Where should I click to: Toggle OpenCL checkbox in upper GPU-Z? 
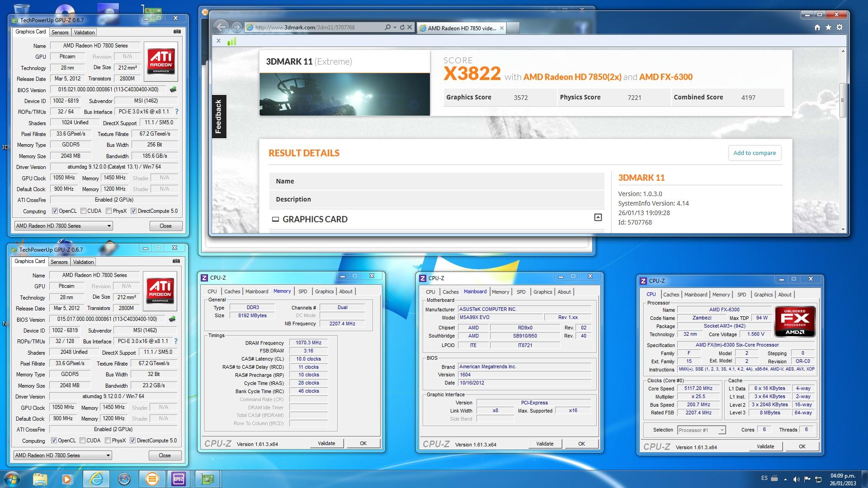pyautogui.click(x=55, y=211)
